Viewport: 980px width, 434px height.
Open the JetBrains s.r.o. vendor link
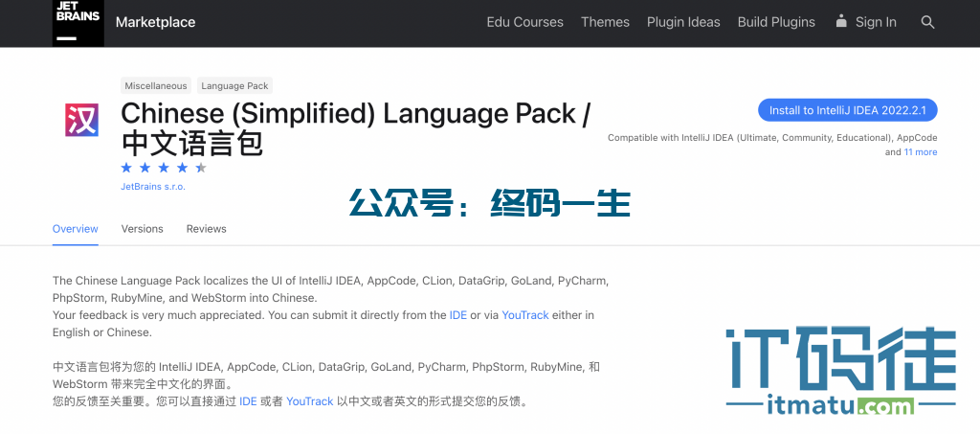(153, 187)
